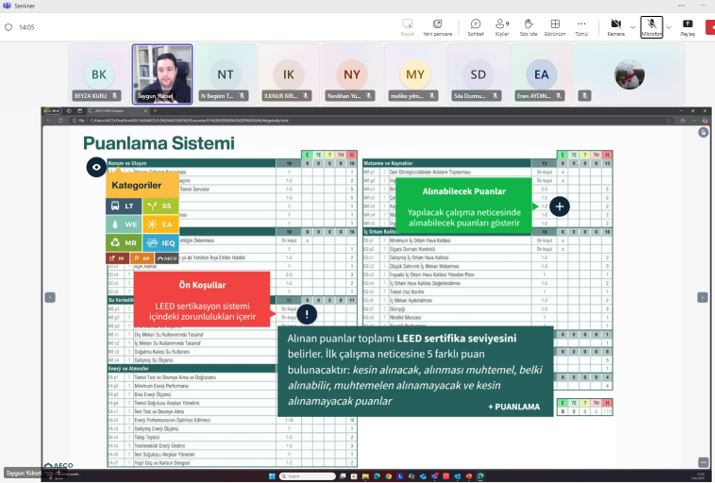Click the square icon at slide bottom-right
Image resolution: width=715 pixels, height=483 pixels.
pyautogui.click(x=703, y=462)
